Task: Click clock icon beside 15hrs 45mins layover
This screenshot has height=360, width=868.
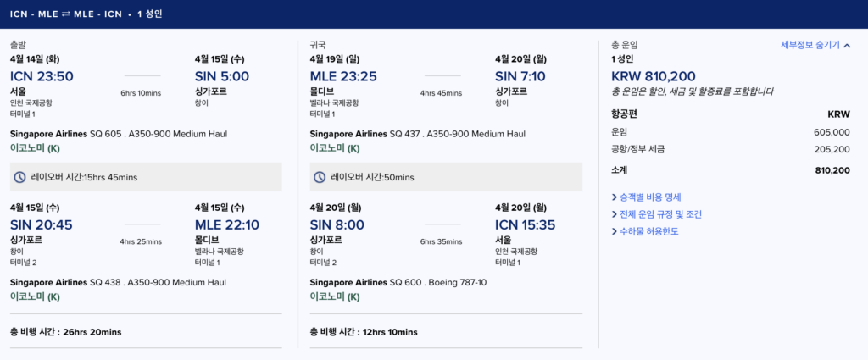Action: (x=21, y=177)
